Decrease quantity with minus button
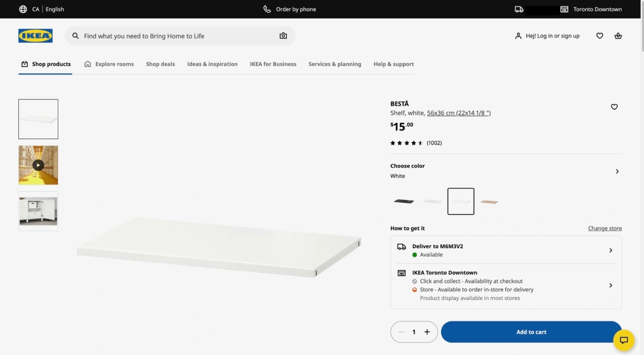The width and height of the screenshot is (644, 355). coord(401,332)
